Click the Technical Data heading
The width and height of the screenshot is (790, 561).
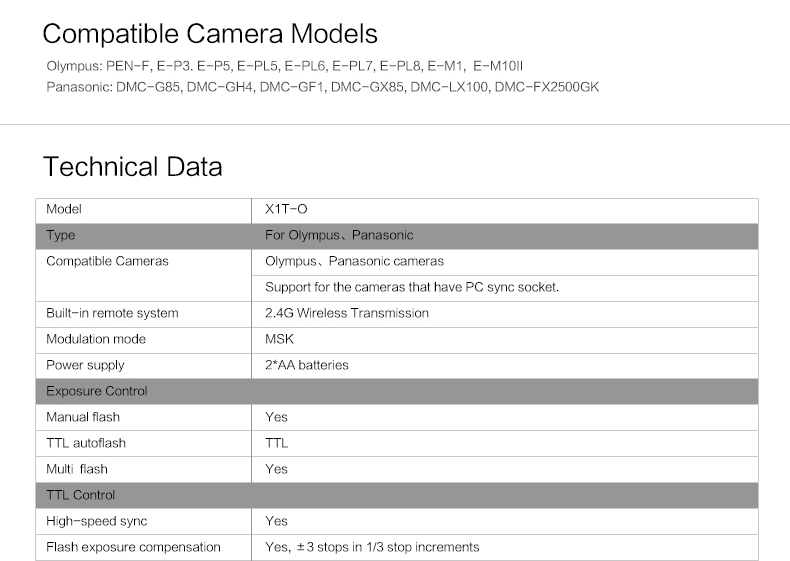pyautogui.click(x=132, y=166)
